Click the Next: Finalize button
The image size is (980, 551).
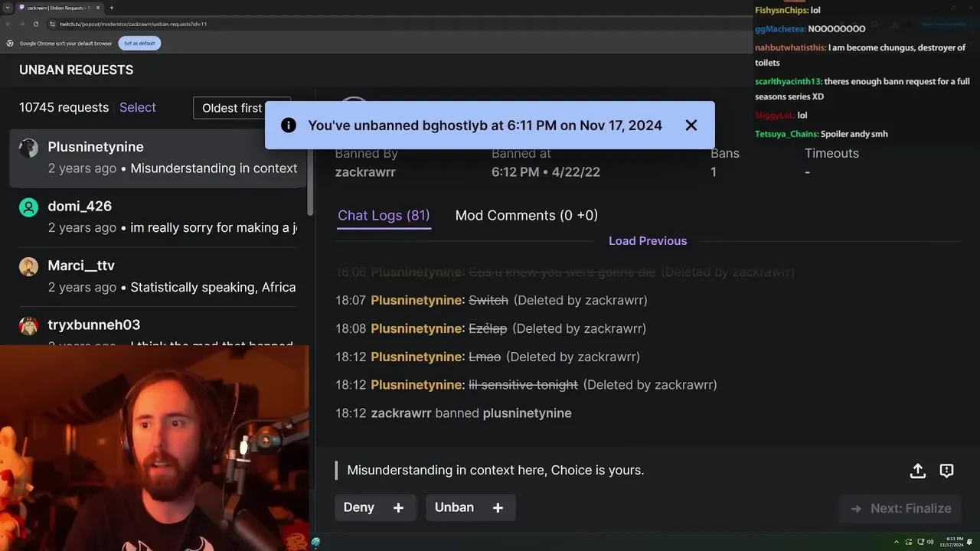tap(900, 508)
